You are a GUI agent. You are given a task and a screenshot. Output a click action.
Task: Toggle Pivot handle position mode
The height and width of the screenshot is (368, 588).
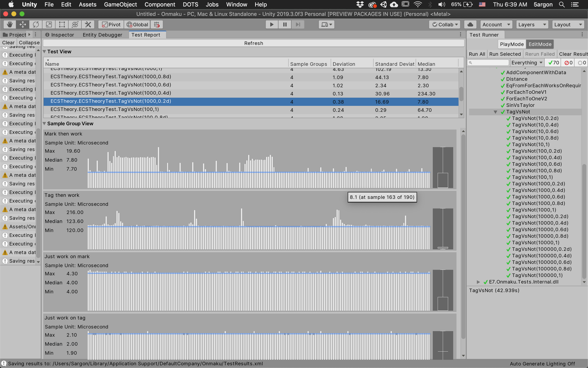point(111,24)
